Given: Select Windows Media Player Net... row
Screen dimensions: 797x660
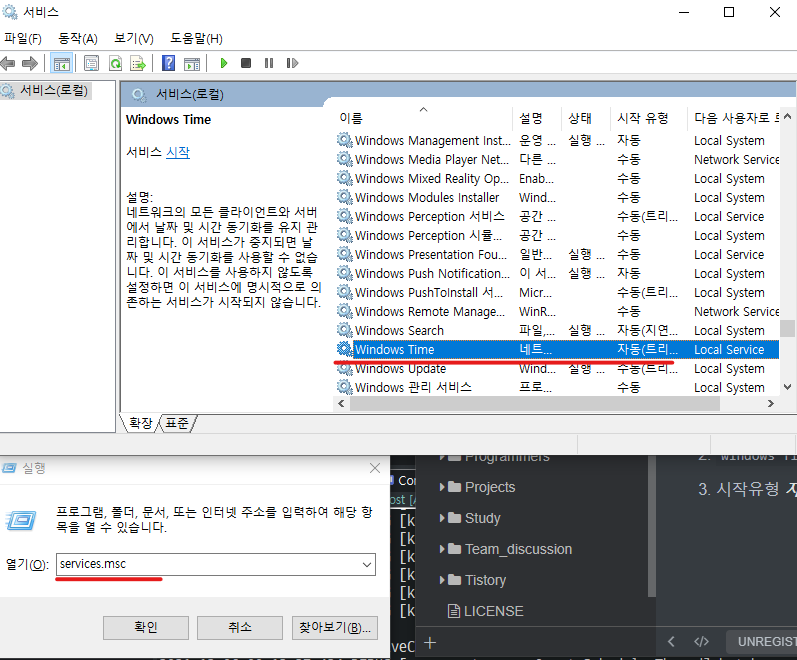Looking at the screenshot, I should [x=558, y=159].
